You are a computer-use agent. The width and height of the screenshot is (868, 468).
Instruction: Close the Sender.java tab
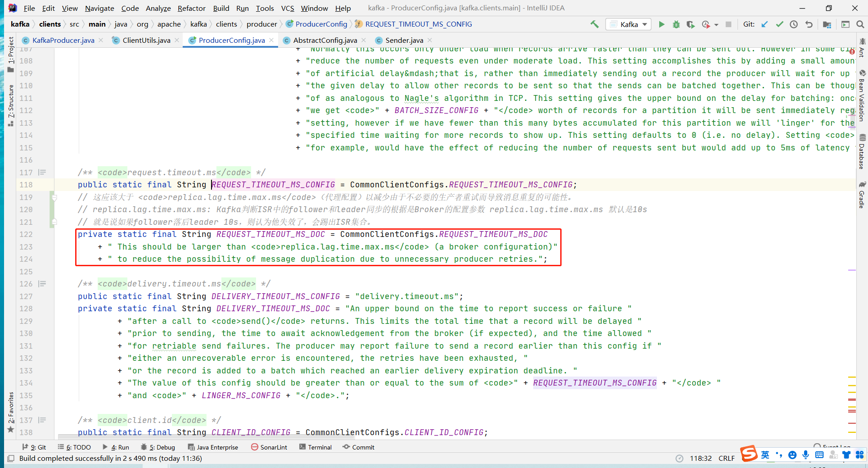pyautogui.click(x=430, y=40)
